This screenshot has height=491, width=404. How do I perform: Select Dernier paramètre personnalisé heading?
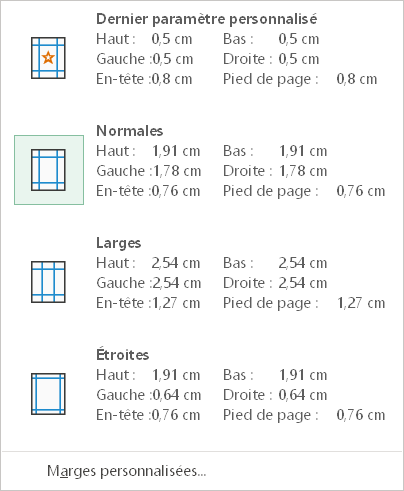pyautogui.click(x=207, y=19)
